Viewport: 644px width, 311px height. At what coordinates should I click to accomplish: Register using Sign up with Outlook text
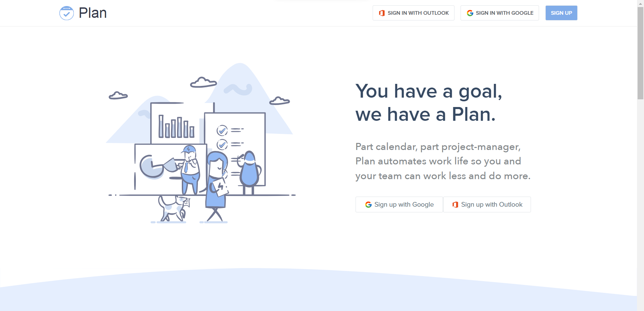point(491,205)
